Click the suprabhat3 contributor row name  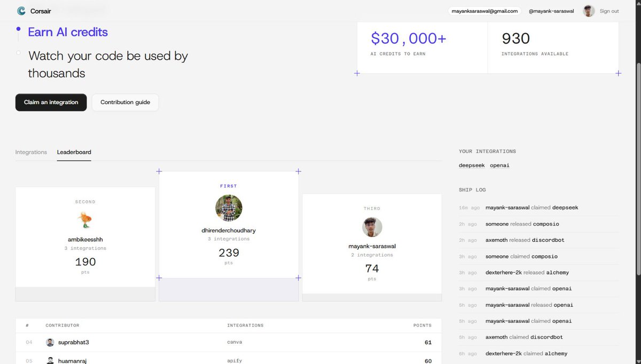[x=73, y=342]
